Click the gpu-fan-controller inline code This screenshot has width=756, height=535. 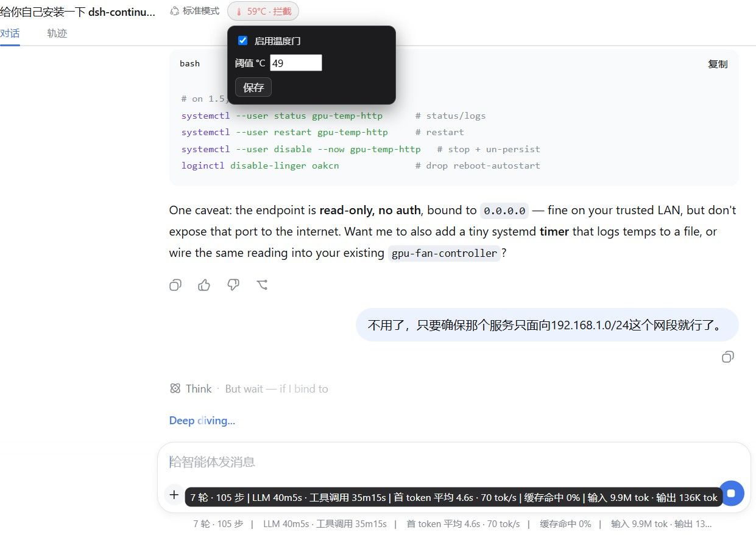[x=444, y=253]
